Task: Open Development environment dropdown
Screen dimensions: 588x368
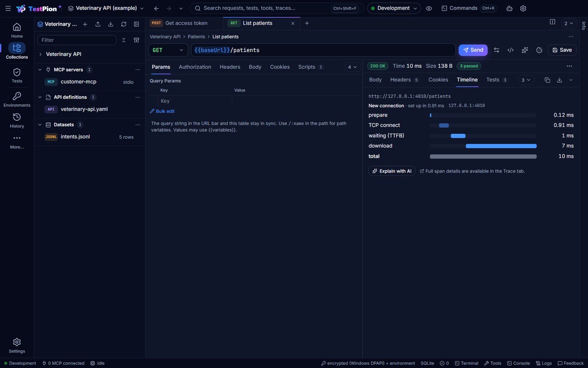Action: [394, 8]
